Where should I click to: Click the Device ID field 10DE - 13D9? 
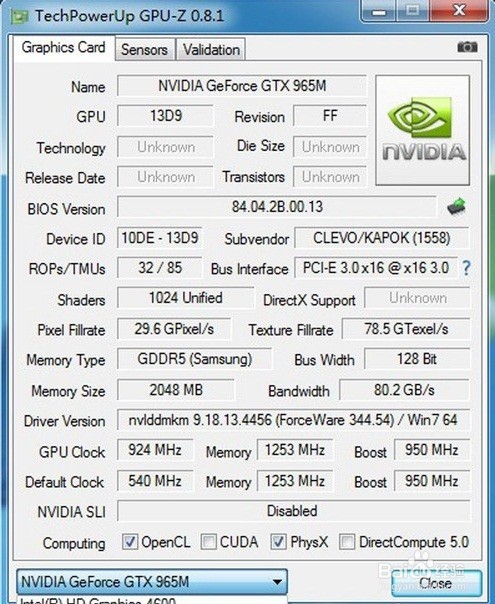pos(159,238)
